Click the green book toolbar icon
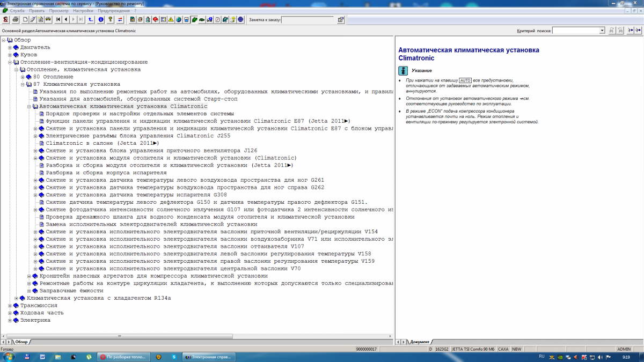The image size is (644, 362). (194, 20)
